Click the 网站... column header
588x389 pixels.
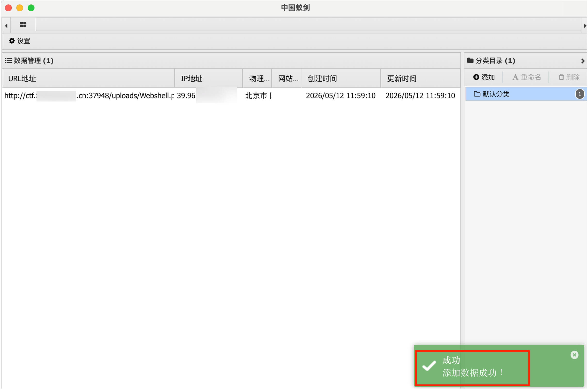[x=286, y=78]
